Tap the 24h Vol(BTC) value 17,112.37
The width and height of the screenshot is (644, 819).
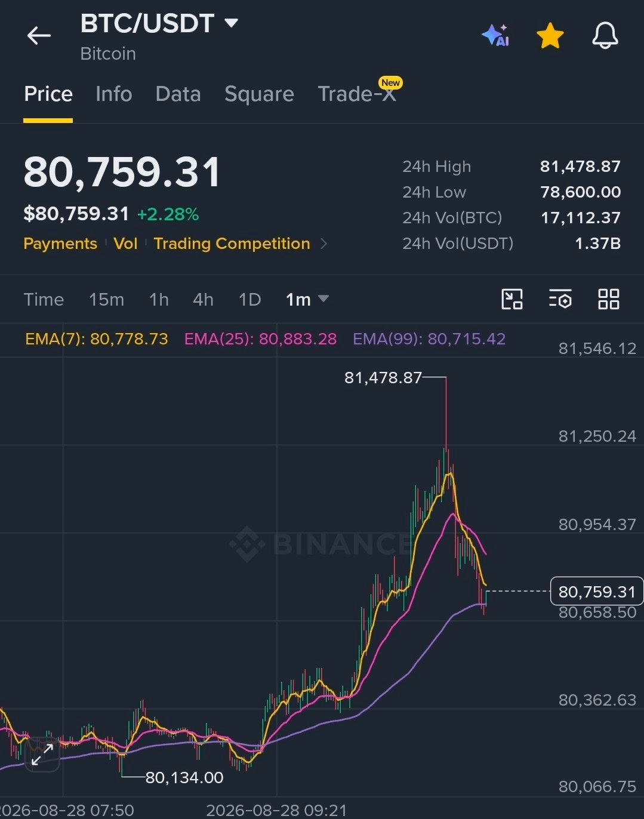pyautogui.click(x=581, y=217)
